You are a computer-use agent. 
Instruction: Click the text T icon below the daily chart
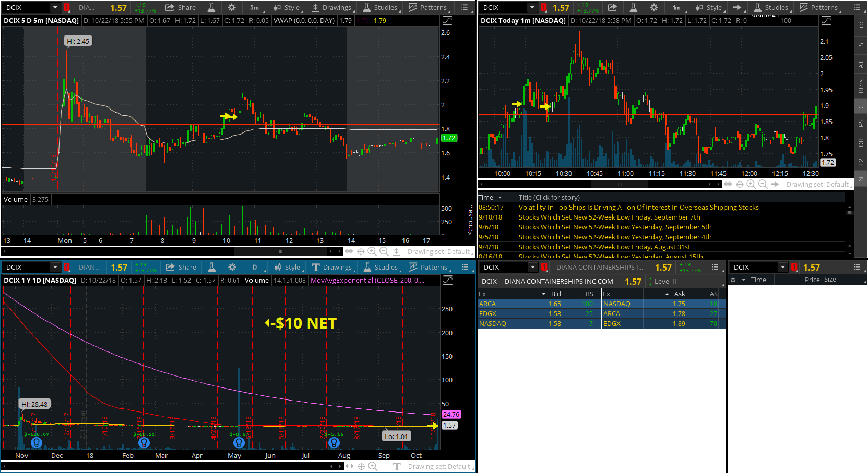pos(397,466)
